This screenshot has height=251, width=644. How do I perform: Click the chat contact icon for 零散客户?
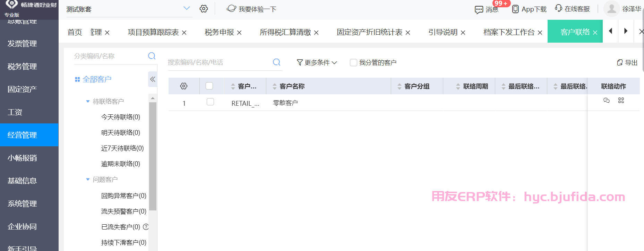[x=607, y=100]
